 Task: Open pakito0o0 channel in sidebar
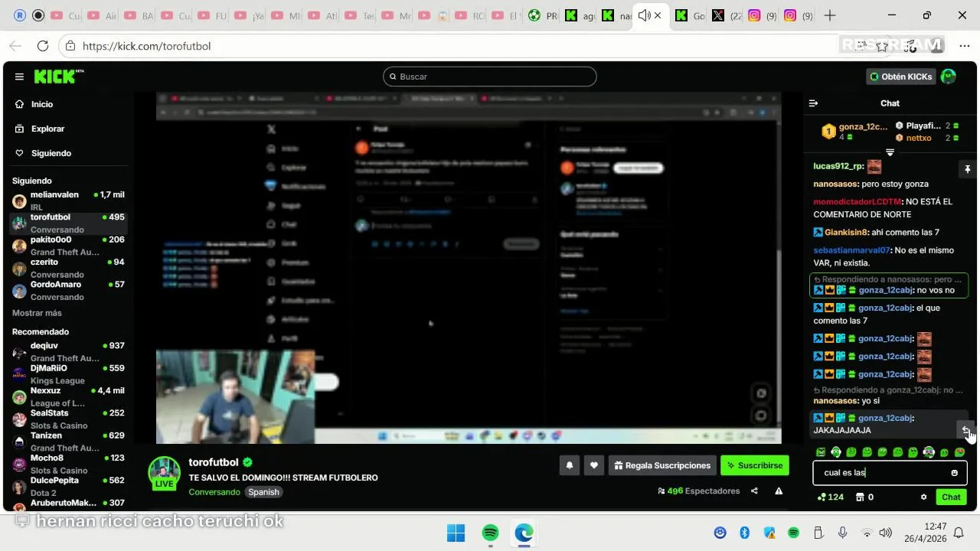click(69, 246)
